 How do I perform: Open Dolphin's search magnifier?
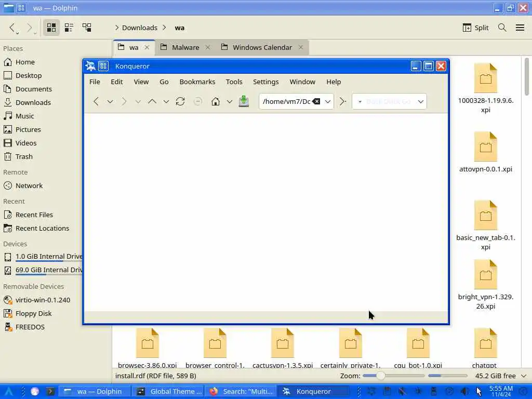[502, 28]
